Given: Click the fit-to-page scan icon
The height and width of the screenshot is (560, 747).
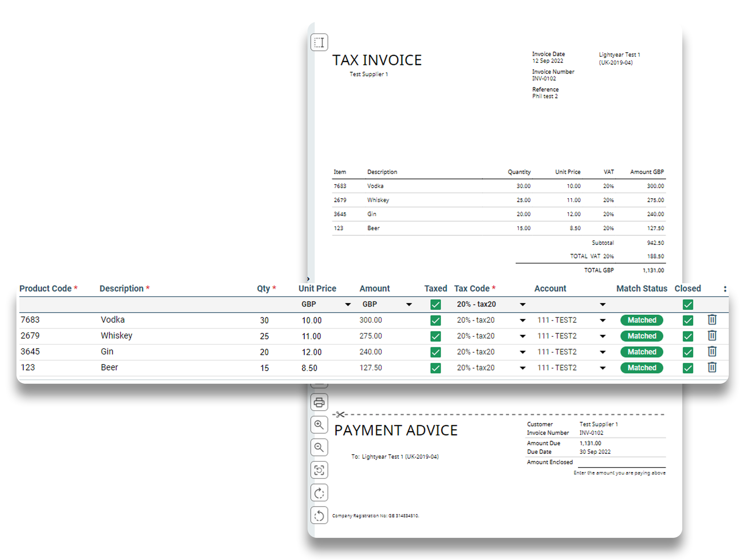Looking at the screenshot, I should coord(319,470).
